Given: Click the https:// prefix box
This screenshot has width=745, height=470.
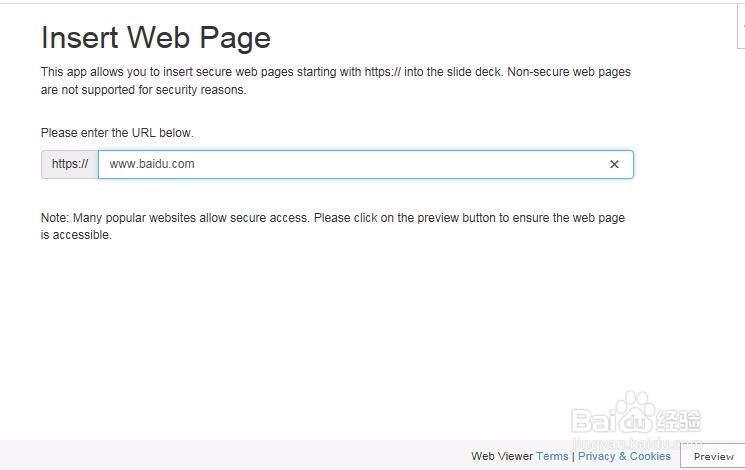Looking at the screenshot, I should click(70, 164).
